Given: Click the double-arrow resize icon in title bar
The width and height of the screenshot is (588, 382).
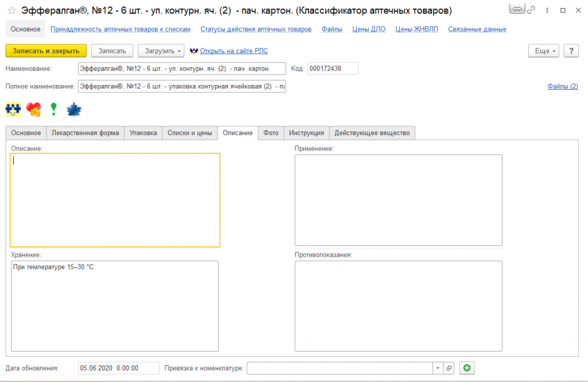Looking at the screenshot, I should coord(517,9).
